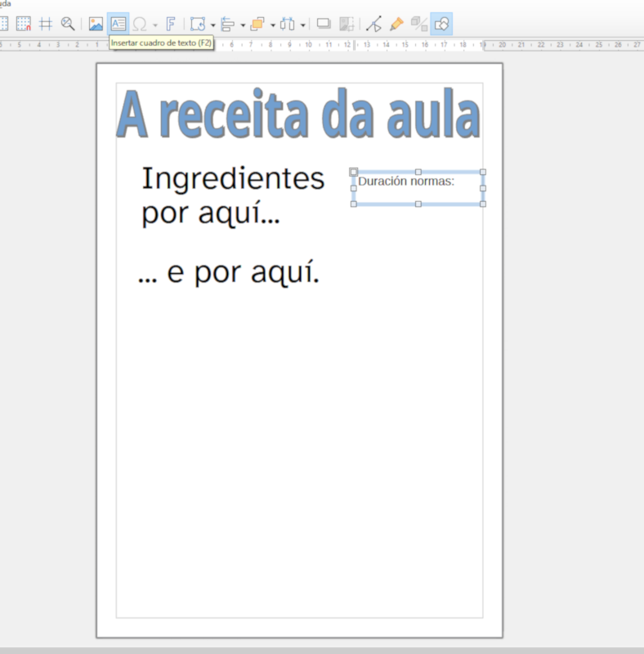This screenshot has height=654, width=644.
Task: Open the Fontwork text gallery
Action: 171,24
